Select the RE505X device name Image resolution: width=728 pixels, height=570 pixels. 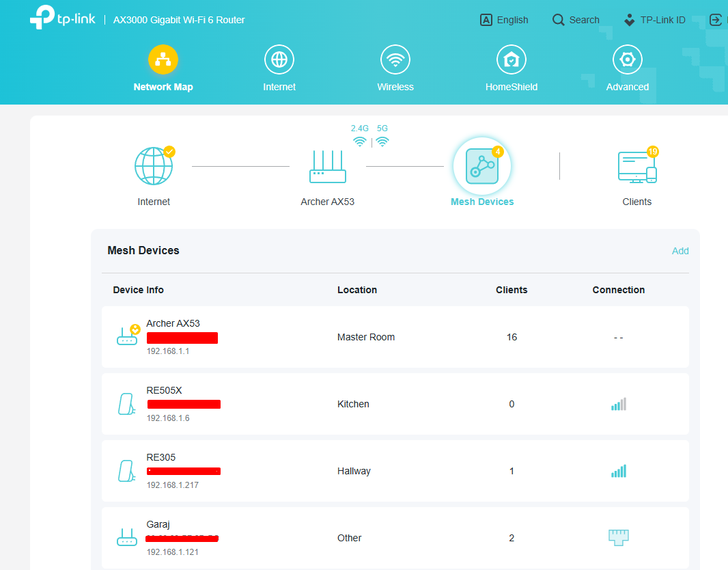pyautogui.click(x=164, y=390)
